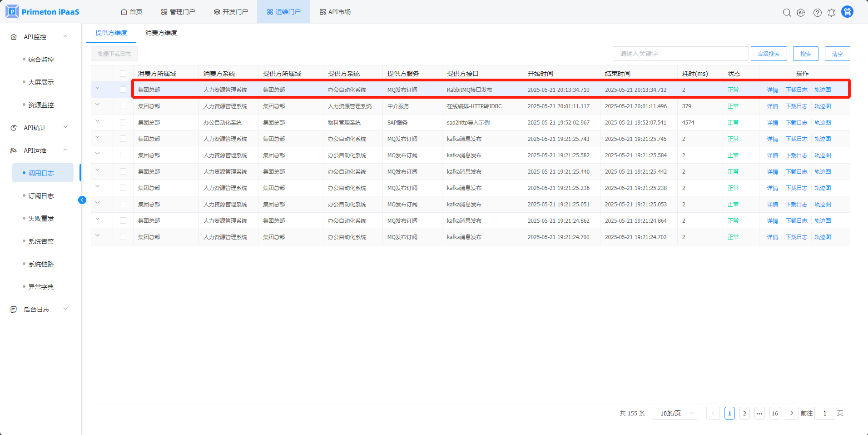Screen dimensions: 868x435
Task: Go to next page arrow in pagination
Action: [791, 413]
